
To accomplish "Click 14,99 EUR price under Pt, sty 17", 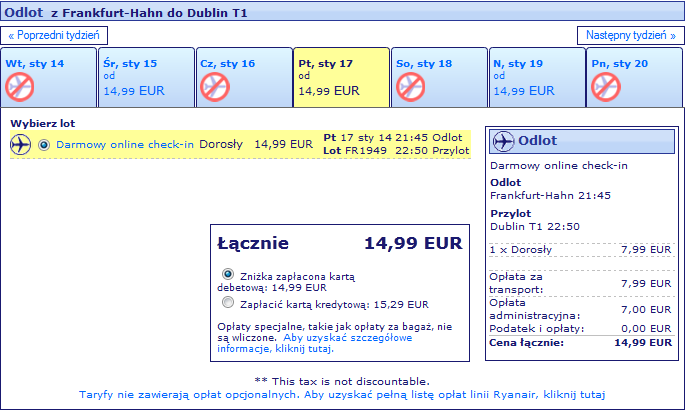I will pos(329,91).
